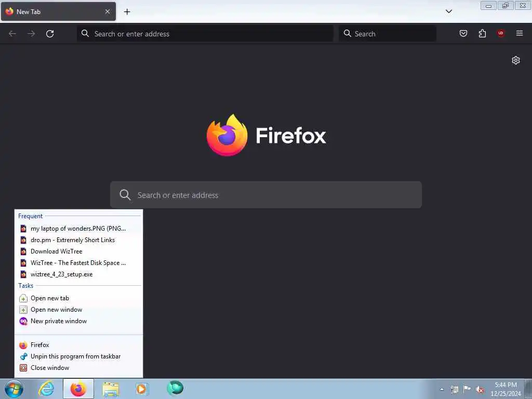Click the Firefox taskbar button
The height and width of the screenshot is (399, 532).
point(78,389)
